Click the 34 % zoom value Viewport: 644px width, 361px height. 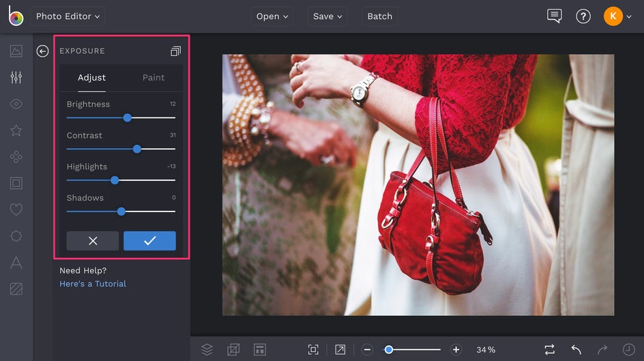coord(486,350)
